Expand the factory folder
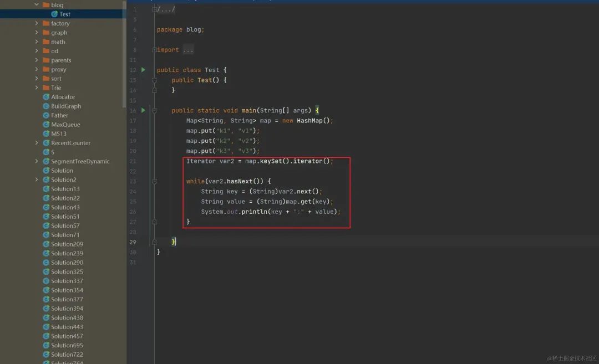 [x=37, y=23]
